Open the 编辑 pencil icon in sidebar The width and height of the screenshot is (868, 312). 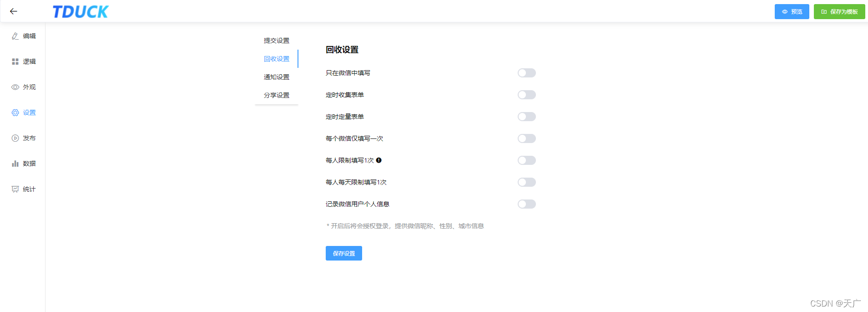click(15, 36)
